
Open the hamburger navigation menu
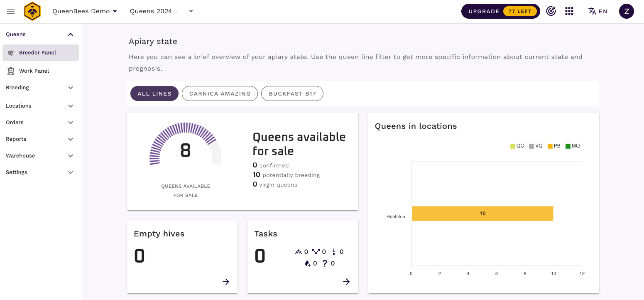[x=11, y=11]
